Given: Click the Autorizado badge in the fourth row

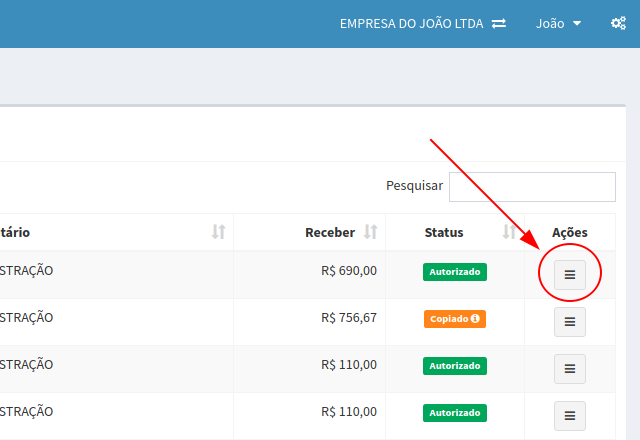Looking at the screenshot, I should (455, 412).
